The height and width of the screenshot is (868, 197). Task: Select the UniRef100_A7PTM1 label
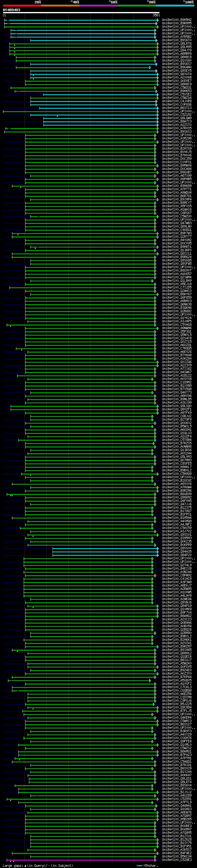[x=177, y=758]
